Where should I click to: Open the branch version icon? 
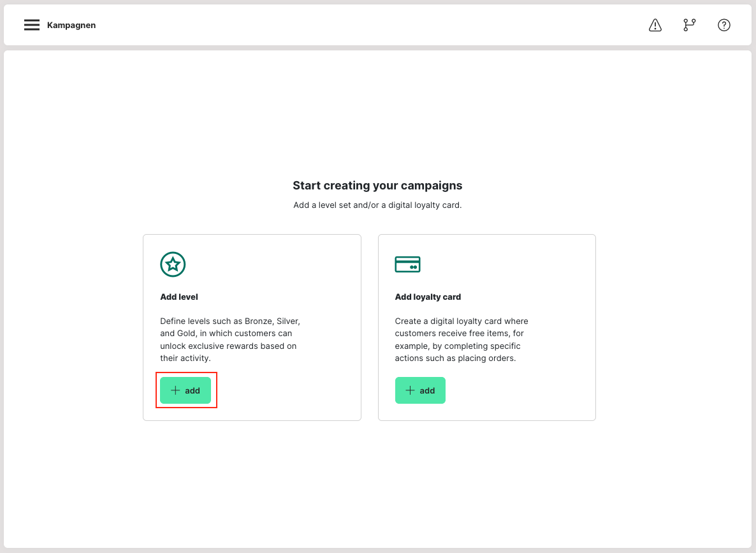coord(689,25)
